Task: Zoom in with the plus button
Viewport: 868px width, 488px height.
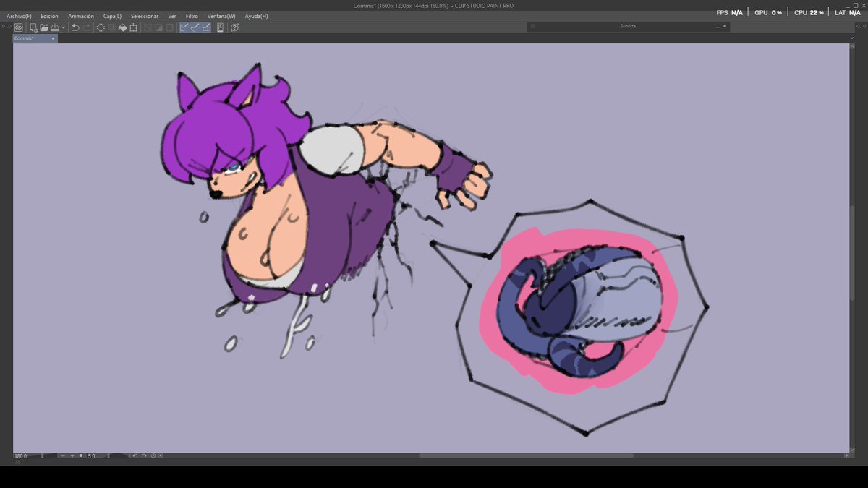Action: click(x=72, y=456)
